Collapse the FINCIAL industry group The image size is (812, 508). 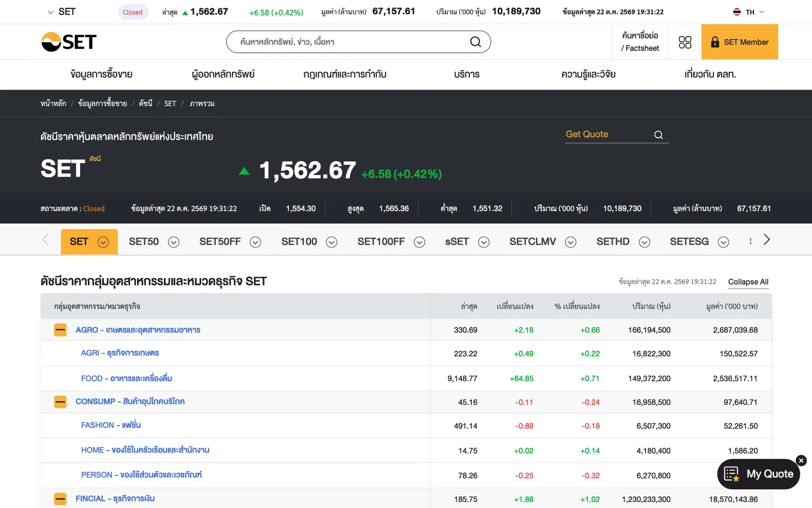point(60,499)
